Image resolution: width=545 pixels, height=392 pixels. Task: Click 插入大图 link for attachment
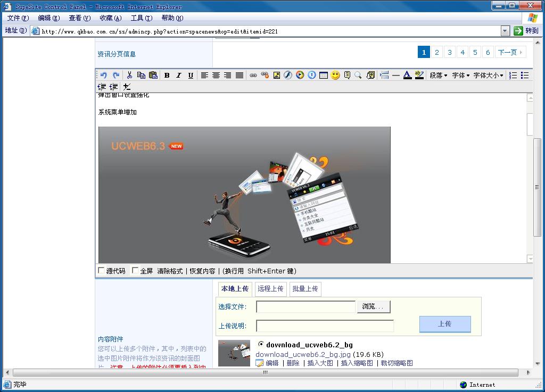pyautogui.click(x=320, y=363)
